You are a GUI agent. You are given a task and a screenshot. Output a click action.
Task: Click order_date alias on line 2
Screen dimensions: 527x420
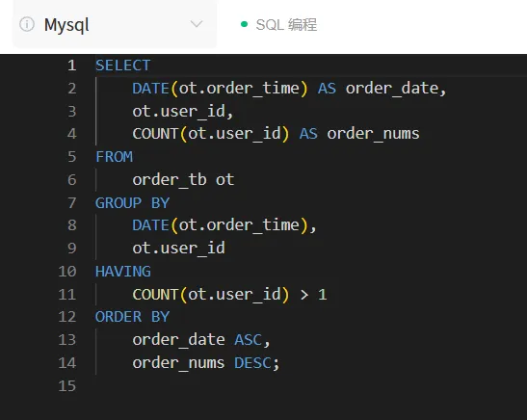392,89
